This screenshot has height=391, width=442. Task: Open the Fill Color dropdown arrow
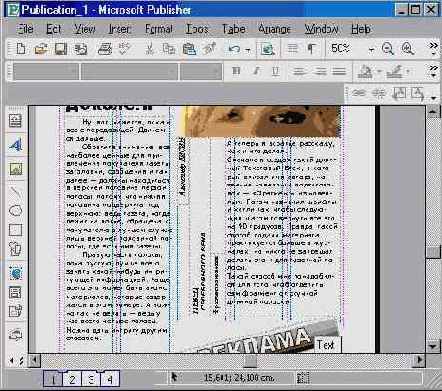click(379, 71)
